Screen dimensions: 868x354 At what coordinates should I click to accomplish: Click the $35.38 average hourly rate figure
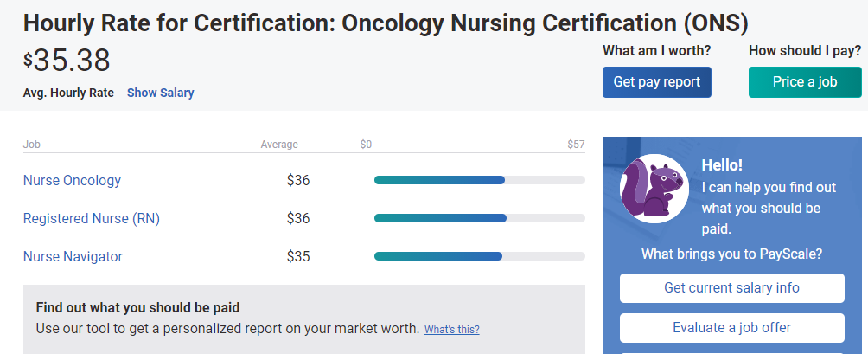[x=67, y=61]
